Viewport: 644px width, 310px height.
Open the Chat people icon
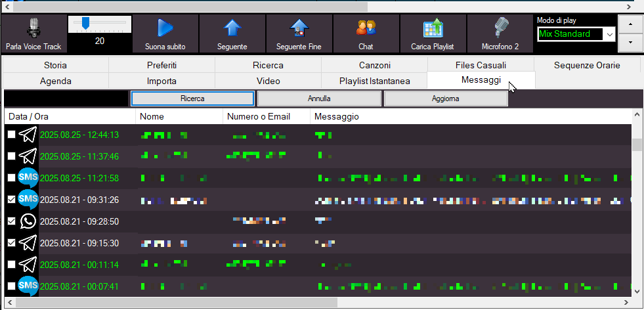[366, 29]
